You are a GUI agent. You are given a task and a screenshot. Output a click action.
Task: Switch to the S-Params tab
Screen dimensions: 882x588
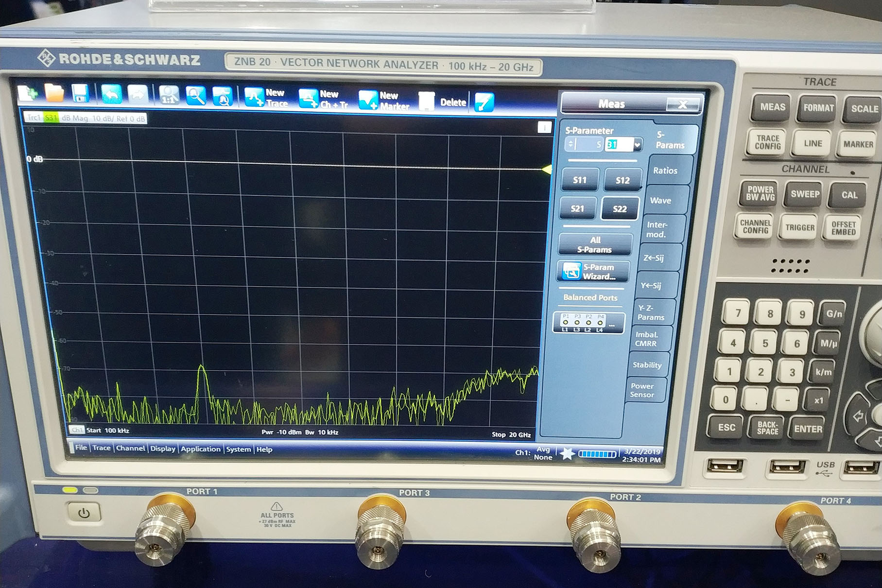click(670, 140)
